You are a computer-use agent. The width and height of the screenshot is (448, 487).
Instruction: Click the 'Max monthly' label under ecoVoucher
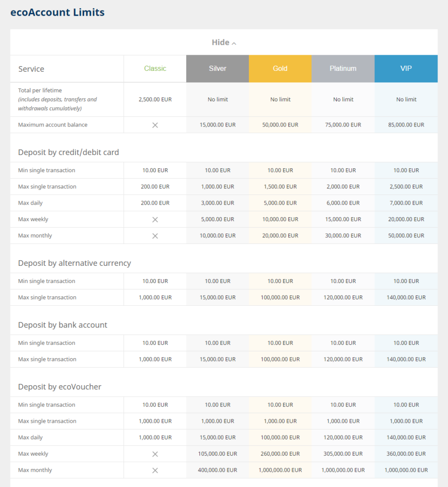(35, 470)
